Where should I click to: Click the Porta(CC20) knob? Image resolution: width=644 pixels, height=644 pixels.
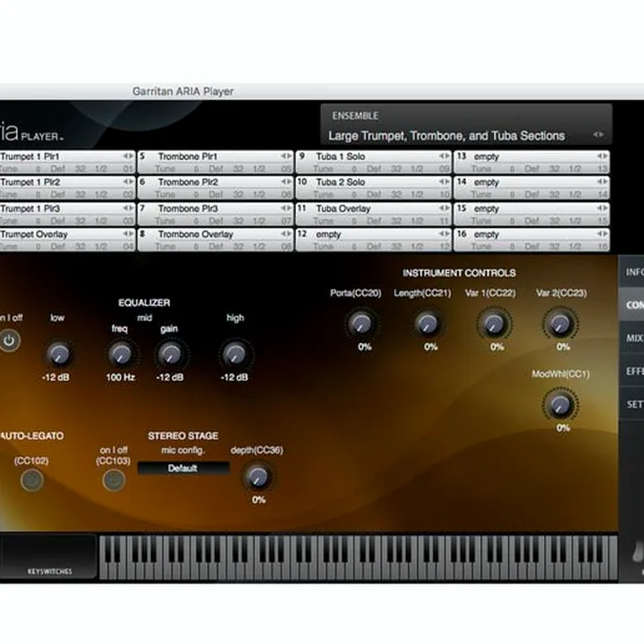[361, 324]
